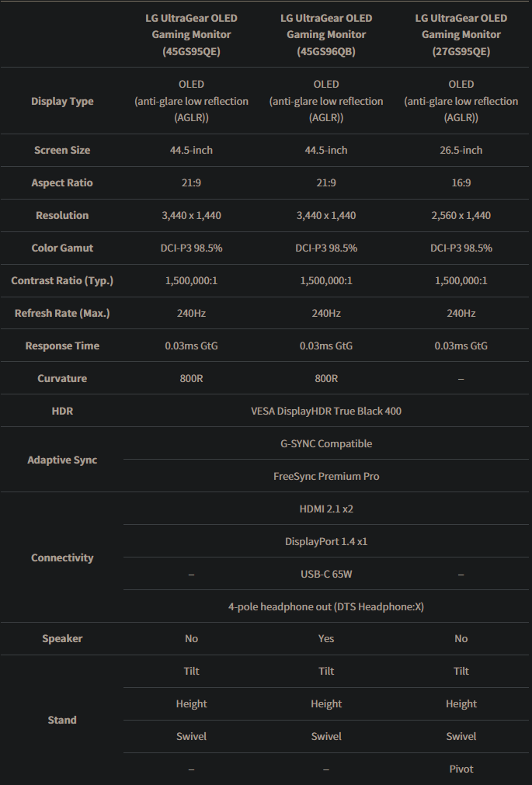Click the 45GS96QB monitor column header
This screenshot has width=532, height=785.
[326, 34]
